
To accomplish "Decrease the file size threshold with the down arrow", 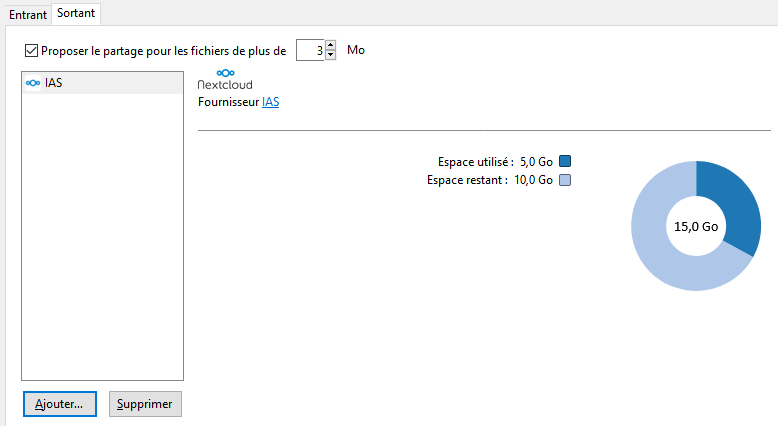I will point(331,55).
